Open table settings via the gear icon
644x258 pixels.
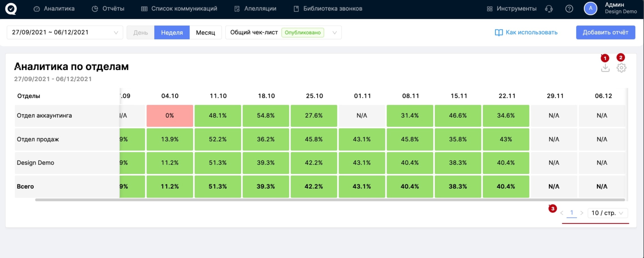point(621,68)
